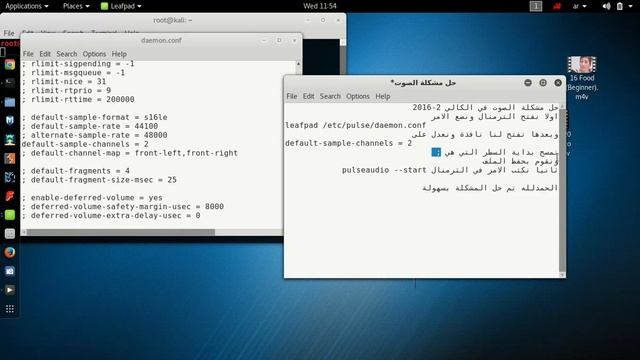Open File menu in the Arabic-titled Leafpad window
Screen dimensions: 640x360
coord(291,96)
